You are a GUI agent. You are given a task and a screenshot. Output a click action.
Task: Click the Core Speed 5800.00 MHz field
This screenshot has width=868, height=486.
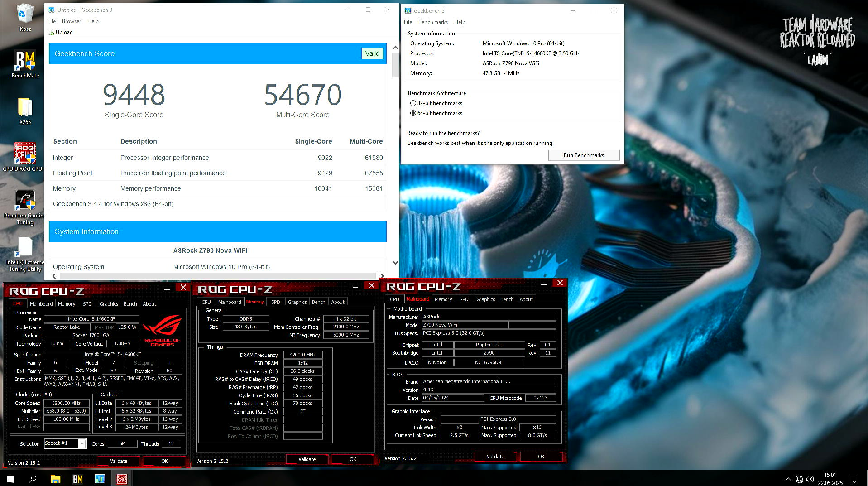67,403
